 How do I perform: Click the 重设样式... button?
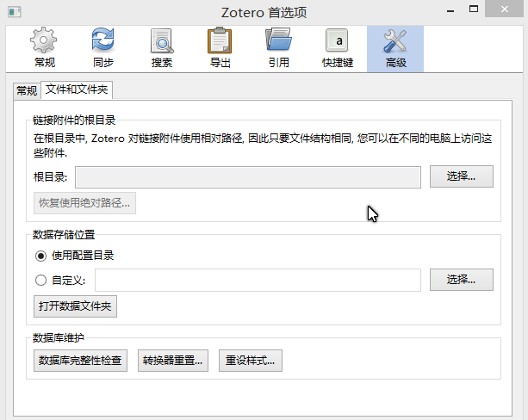pos(250,361)
